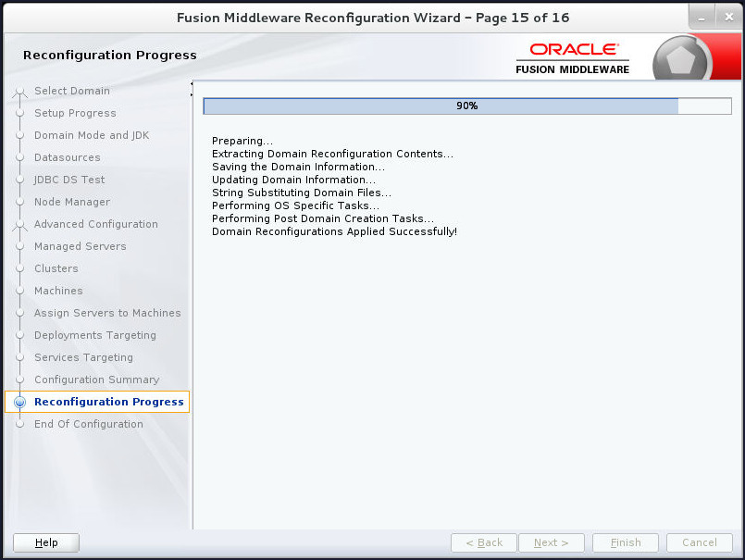Click 'Domain Reconfigurations Applied Successfully!' message
Viewport: 745px width, 560px height.
coord(334,231)
